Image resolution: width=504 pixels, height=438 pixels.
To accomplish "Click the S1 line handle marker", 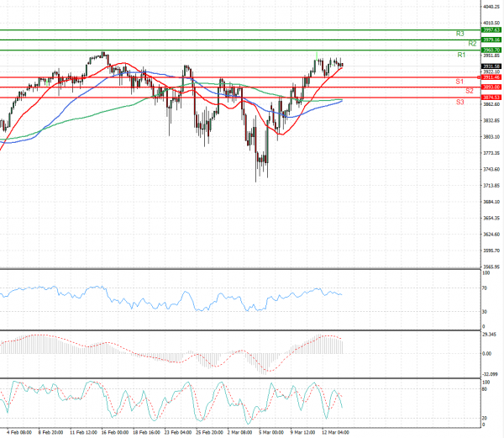I will [479, 77].
